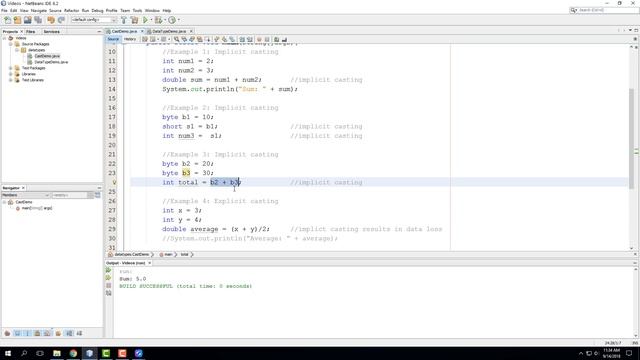Open the Profile Project dropdown arrow
The image size is (640, 360).
178,20
